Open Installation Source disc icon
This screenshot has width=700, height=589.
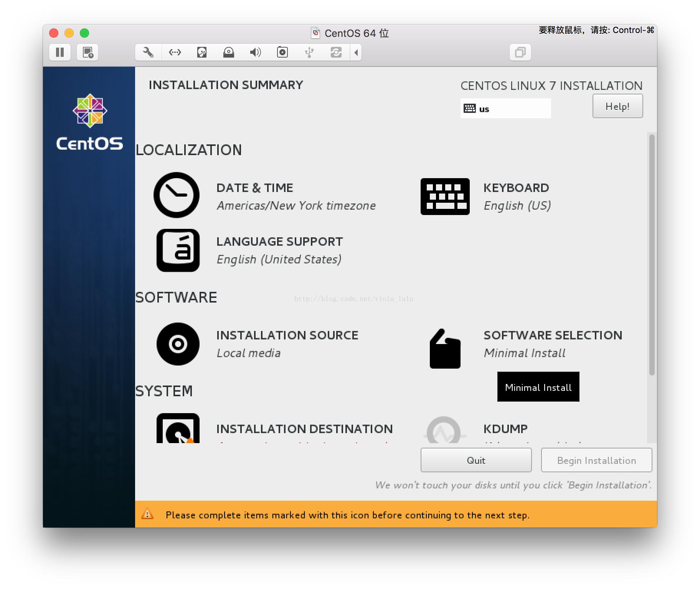(x=178, y=344)
